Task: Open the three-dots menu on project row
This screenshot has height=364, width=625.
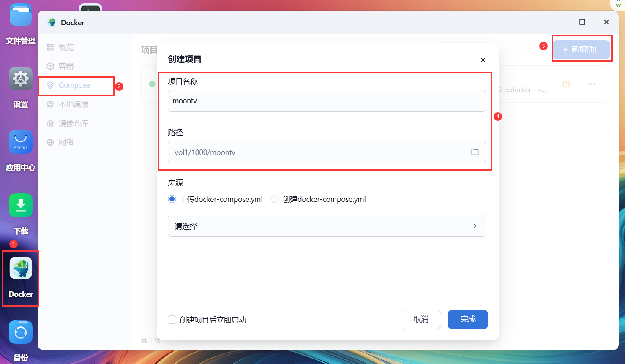Action: tap(592, 84)
